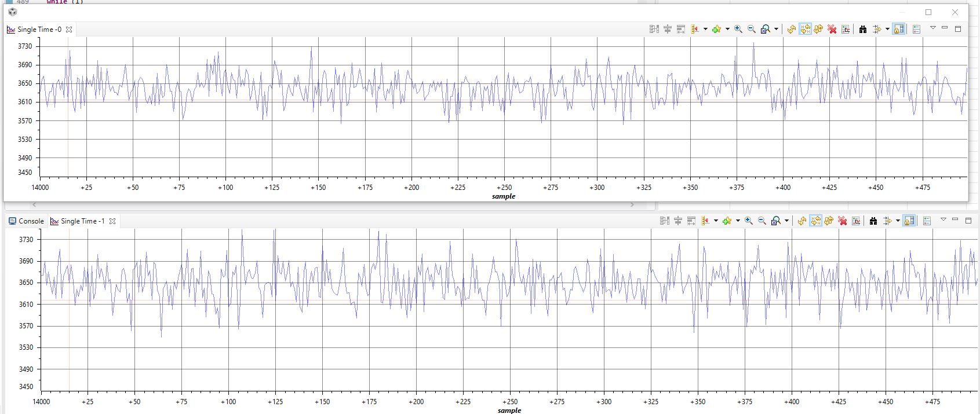Open graph properties for Single Time -1
980x414 pixels.
(856, 221)
